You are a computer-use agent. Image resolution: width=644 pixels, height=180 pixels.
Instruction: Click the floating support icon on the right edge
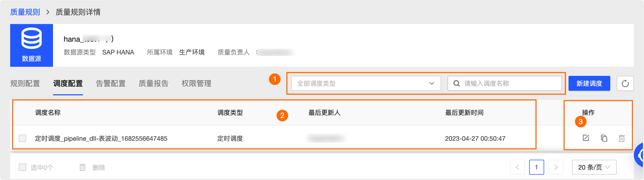click(640, 155)
